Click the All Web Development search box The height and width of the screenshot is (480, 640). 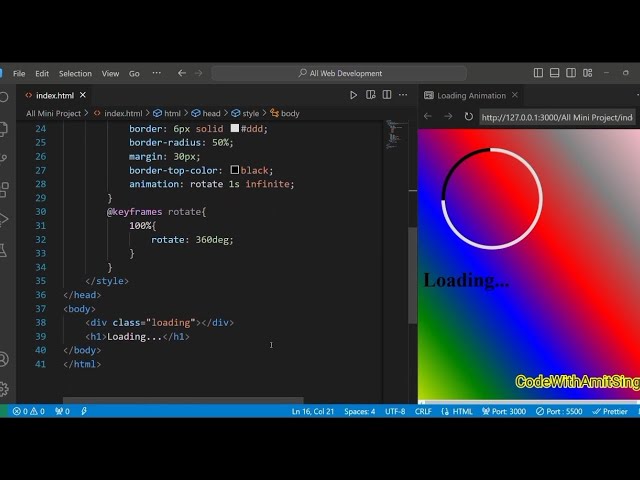tap(339, 73)
